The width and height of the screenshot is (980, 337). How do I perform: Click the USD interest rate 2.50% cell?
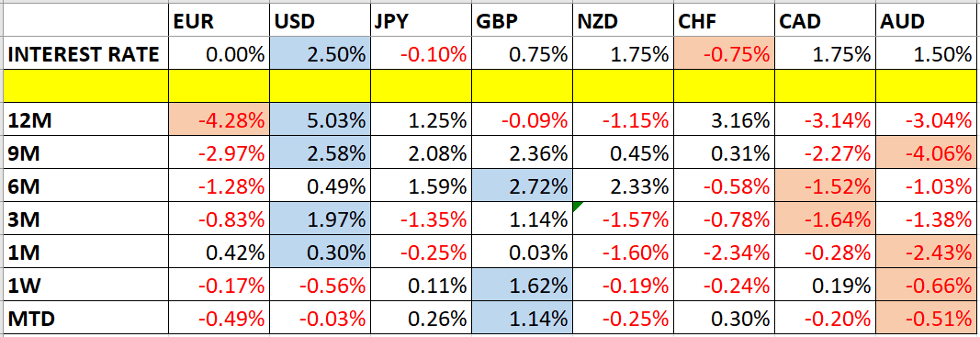click(321, 54)
